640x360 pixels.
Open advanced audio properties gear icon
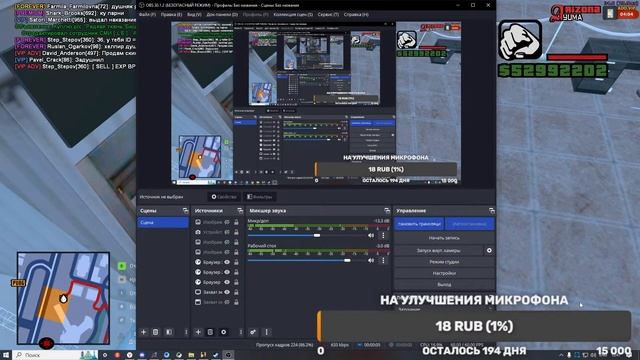253,332
